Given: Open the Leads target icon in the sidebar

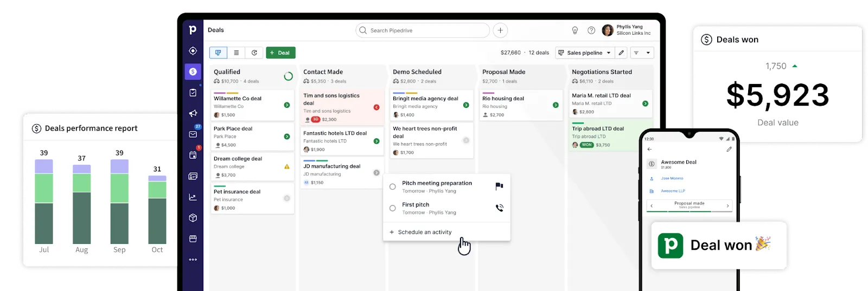Looking at the screenshot, I should click(193, 51).
